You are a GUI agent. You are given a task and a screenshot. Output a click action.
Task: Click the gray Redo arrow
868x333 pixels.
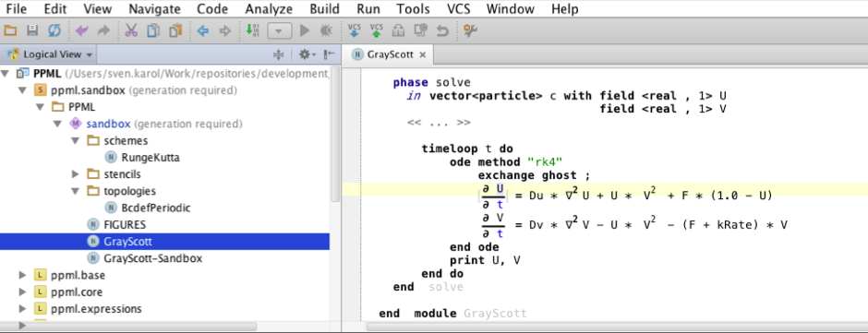103,30
